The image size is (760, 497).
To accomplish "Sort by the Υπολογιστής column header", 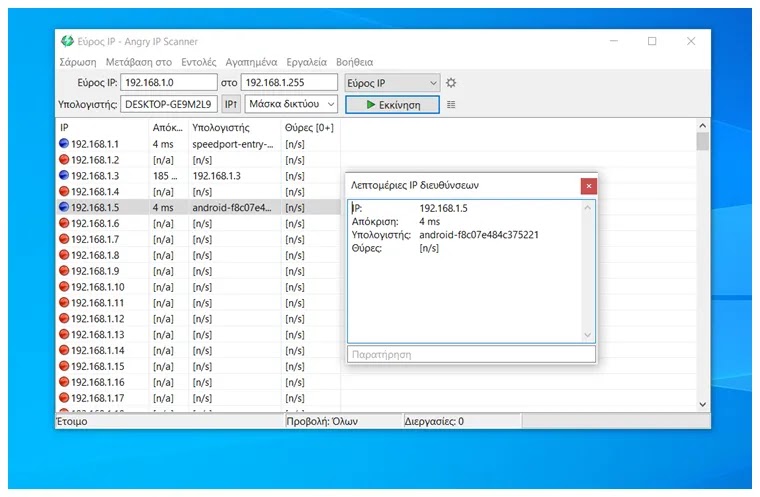I will coord(235,128).
